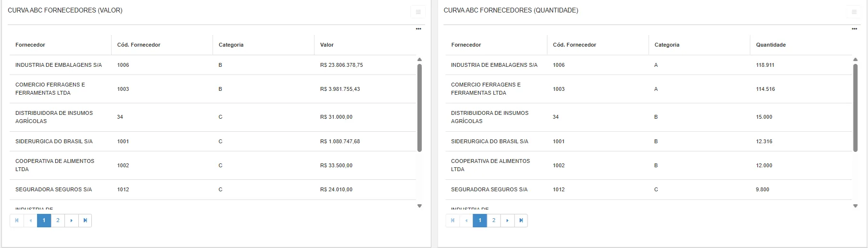Click the ellipsis options in Quantidade table

855,29
